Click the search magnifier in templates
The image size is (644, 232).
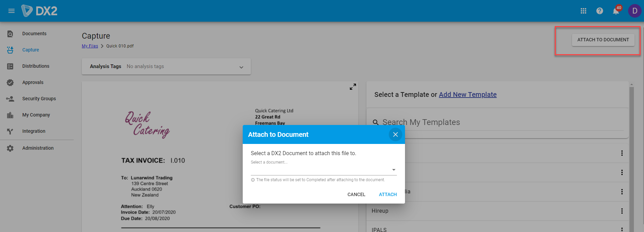point(376,122)
